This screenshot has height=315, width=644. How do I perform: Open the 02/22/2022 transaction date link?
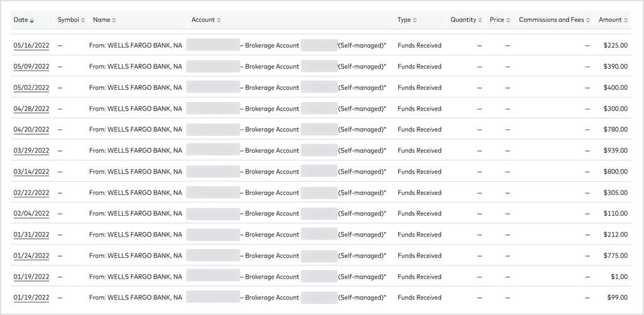[31, 192]
